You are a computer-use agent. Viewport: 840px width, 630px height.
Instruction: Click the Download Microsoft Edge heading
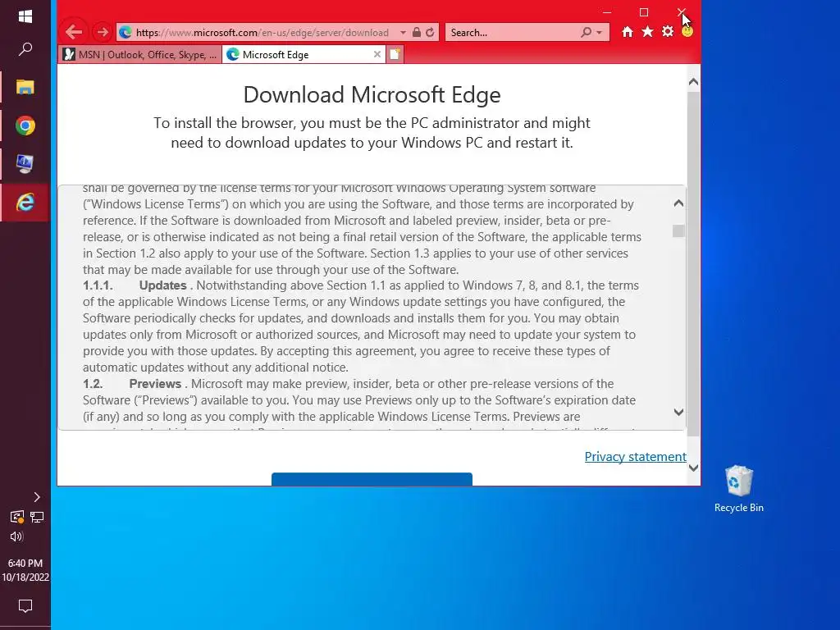pos(372,95)
